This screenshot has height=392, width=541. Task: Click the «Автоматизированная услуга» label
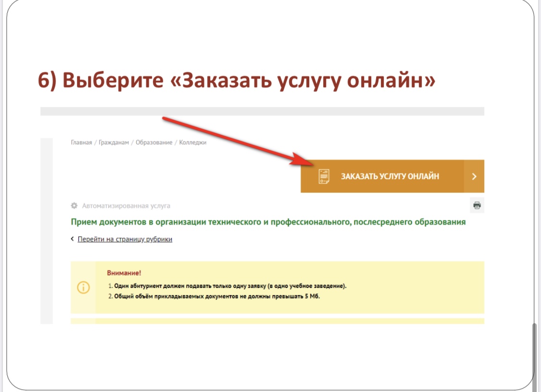click(x=126, y=206)
